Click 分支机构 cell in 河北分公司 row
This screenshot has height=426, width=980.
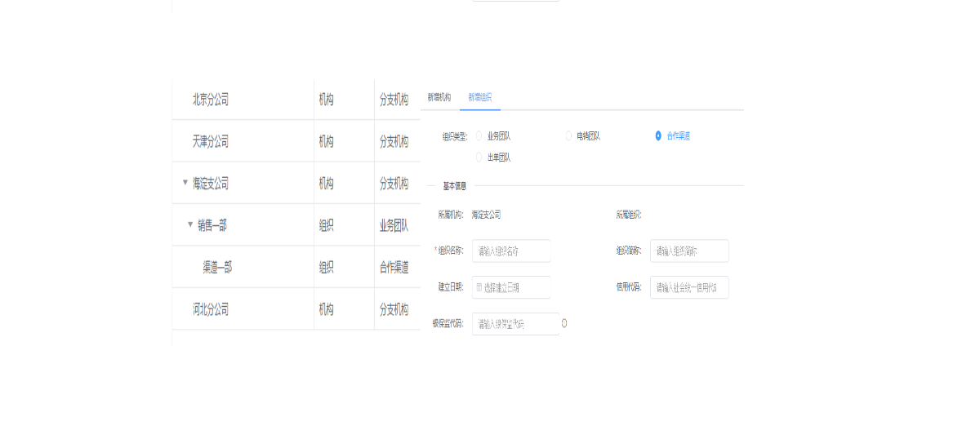(394, 309)
